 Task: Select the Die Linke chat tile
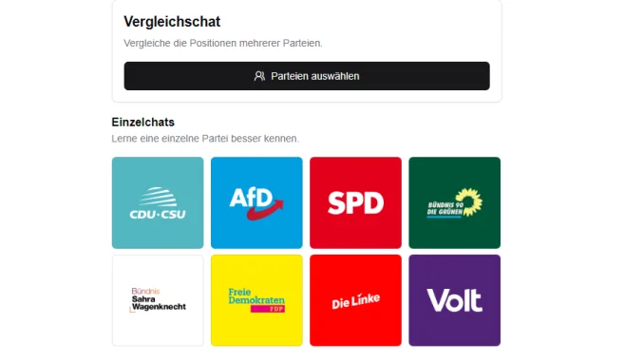coord(355,300)
